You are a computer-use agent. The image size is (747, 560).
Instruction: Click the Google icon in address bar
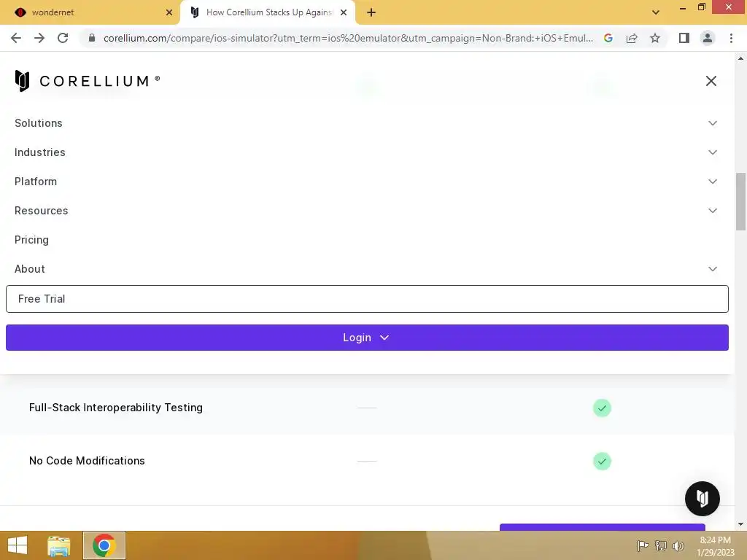point(608,38)
